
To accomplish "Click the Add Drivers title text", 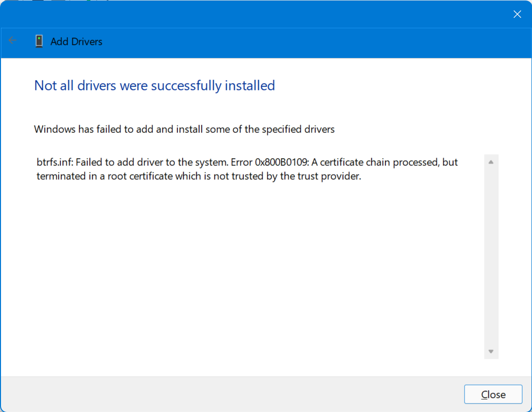I will pyautogui.click(x=76, y=42).
